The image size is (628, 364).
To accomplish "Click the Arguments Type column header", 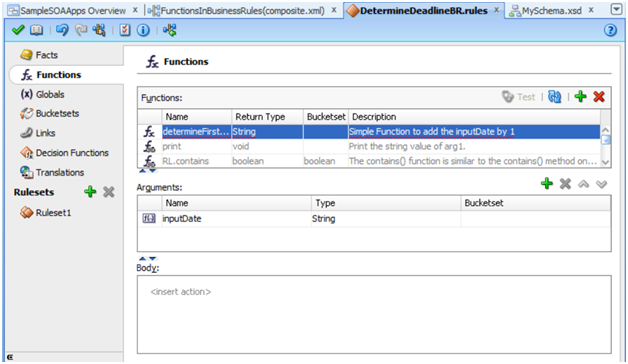I will tap(386, 203).
